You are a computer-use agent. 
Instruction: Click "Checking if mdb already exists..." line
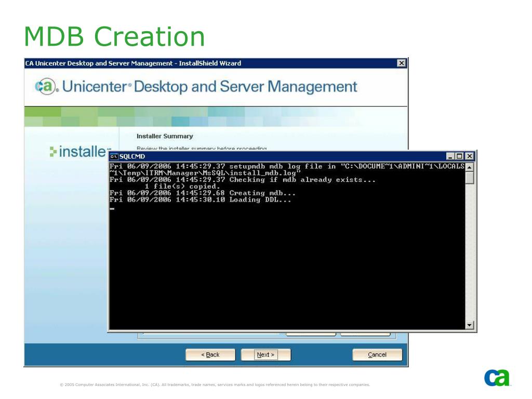tap(243, 180)
